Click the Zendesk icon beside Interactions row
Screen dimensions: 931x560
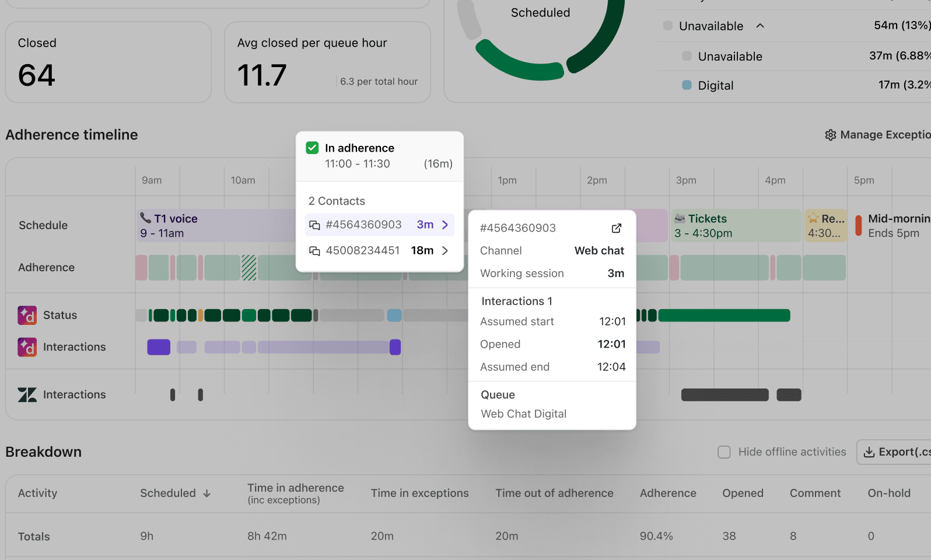coord(27,395)
